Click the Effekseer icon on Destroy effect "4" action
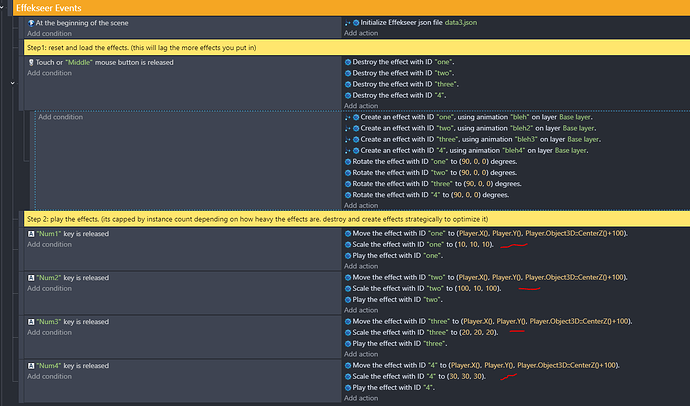 (x=348, y=95)
